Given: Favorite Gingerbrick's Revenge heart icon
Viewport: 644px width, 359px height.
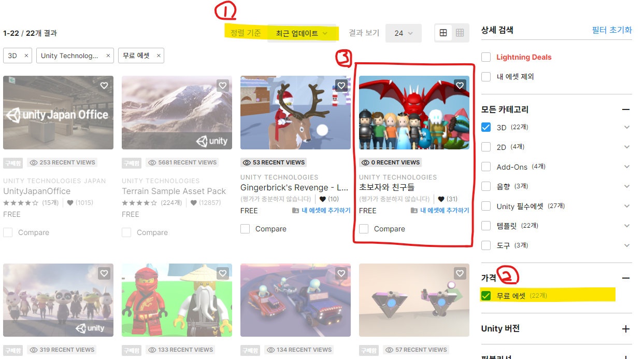Looking at the screenshot, I should click(341, 86).
